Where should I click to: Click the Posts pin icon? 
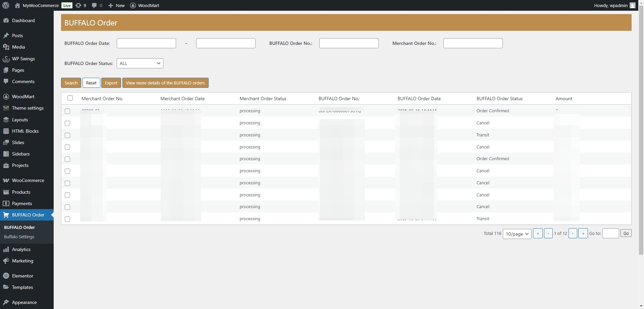6,36
